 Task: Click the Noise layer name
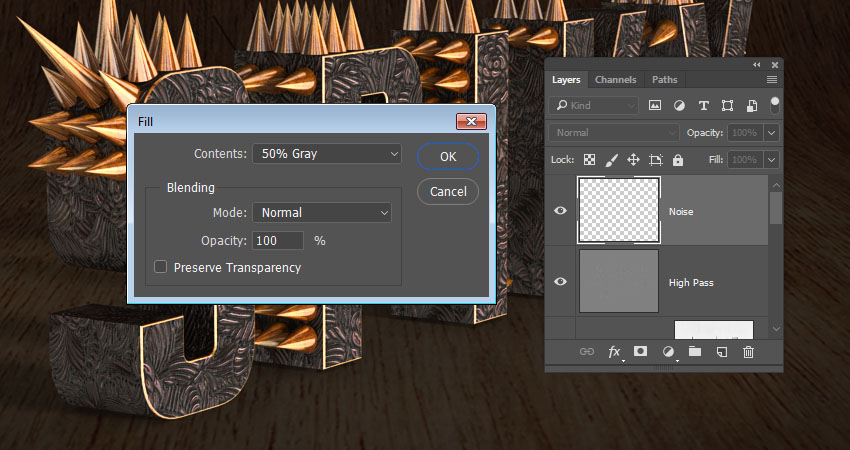tap(681, 211)
